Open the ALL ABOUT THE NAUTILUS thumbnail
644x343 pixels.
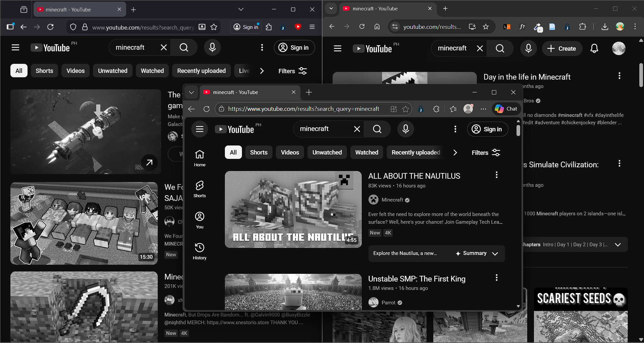coord(293,209)
